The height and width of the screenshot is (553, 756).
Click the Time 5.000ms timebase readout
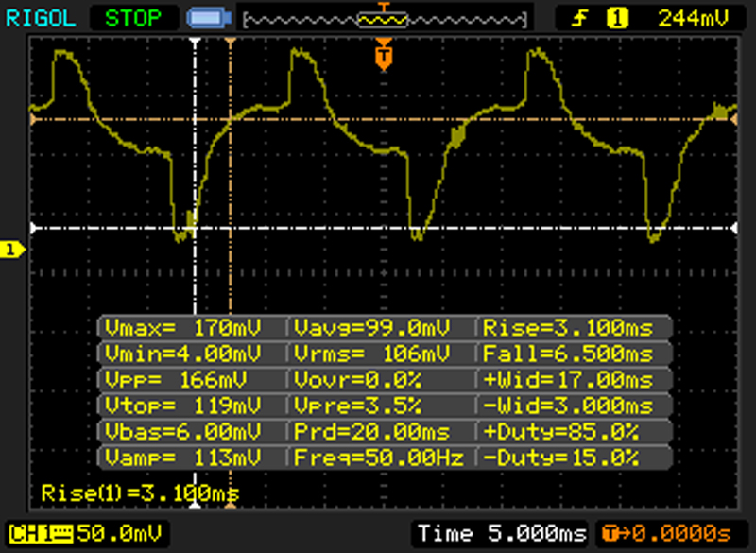pos(502,533)
